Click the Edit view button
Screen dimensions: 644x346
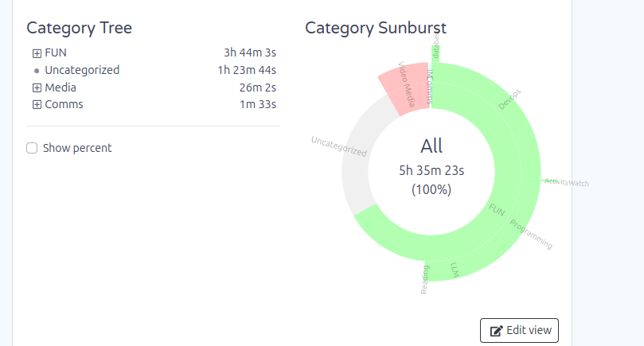[x=519, y=330]
